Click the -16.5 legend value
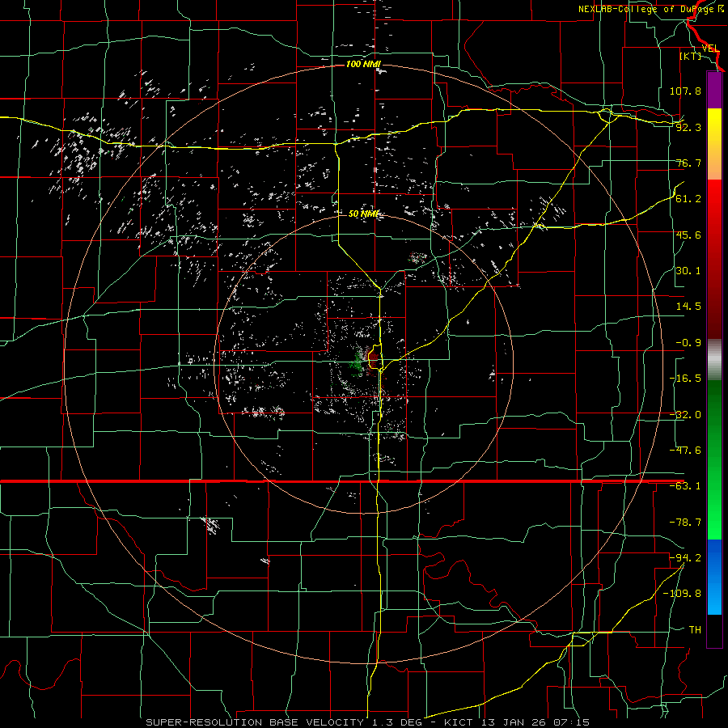This screenshot has height=728, width=728. coord(685,379)
